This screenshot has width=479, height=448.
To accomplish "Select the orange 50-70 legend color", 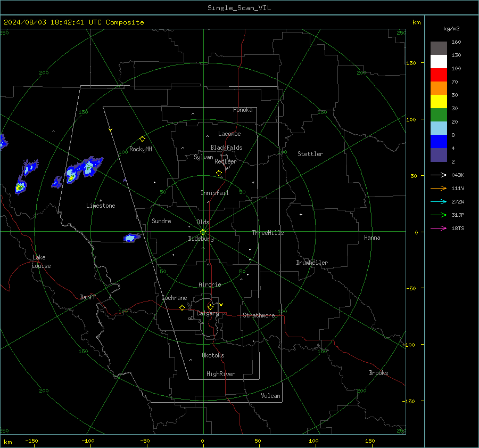I will click(x=439, y=88).
